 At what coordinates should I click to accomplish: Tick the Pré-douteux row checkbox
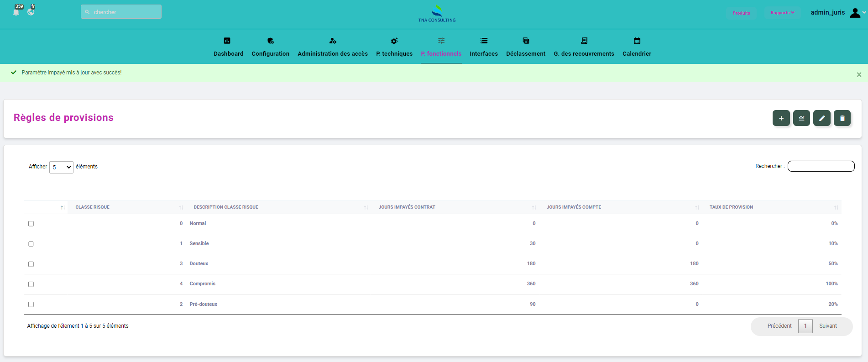coord(31,304)
